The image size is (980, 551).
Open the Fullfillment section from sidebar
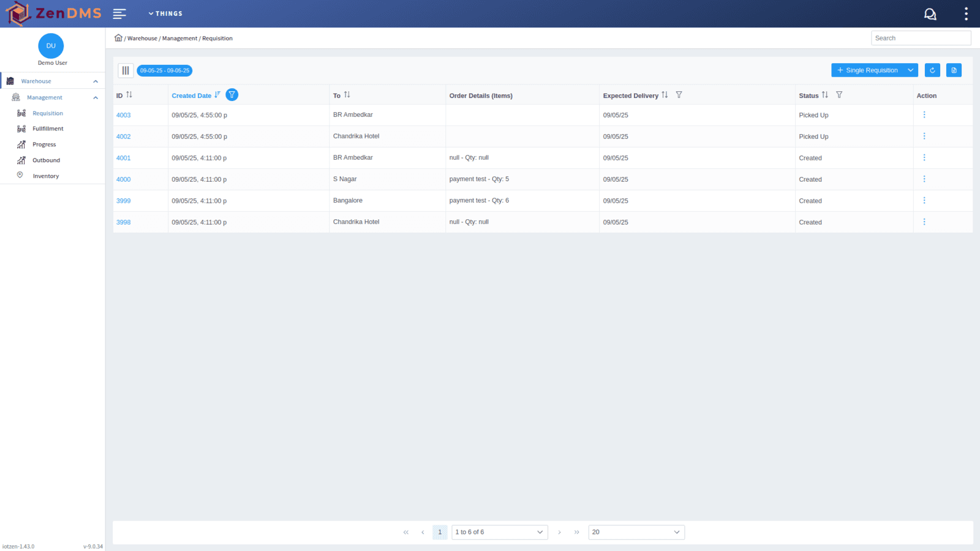48,129
